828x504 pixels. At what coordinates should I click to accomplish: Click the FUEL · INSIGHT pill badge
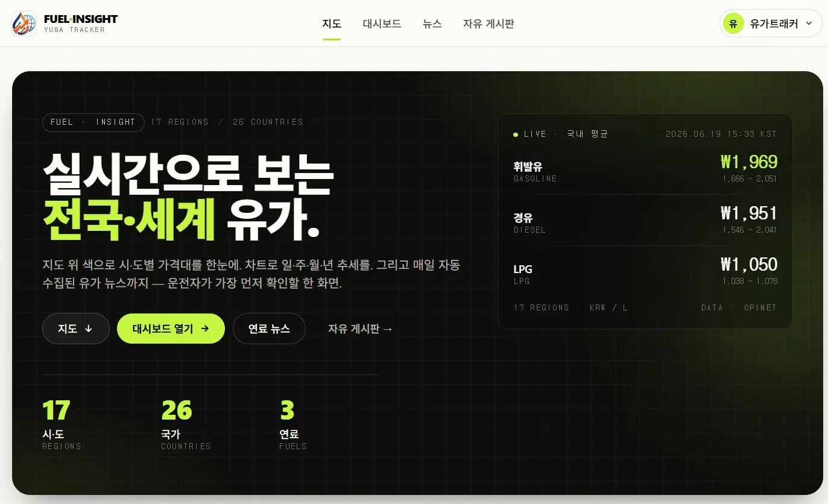93,122
